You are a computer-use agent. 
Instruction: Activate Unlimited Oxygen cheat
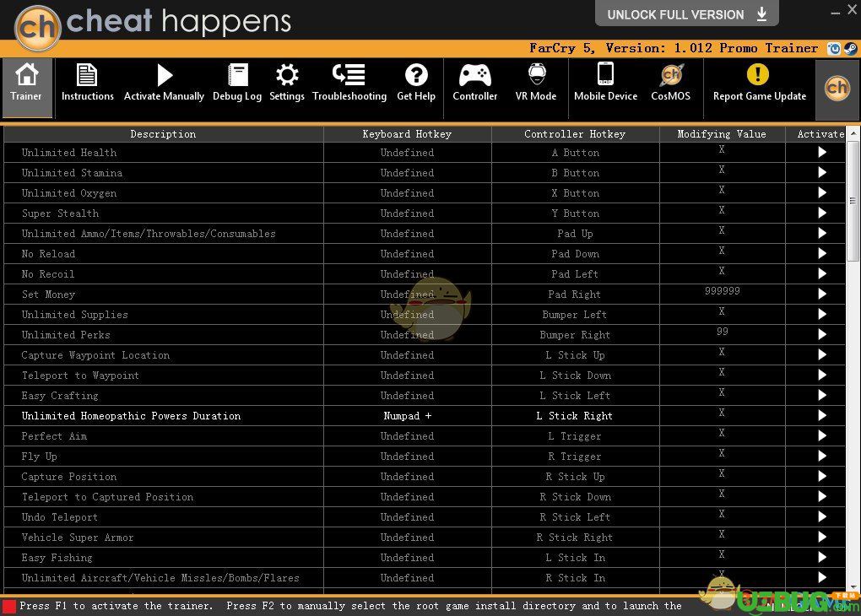pyautogui.click(x=821, y=192)
